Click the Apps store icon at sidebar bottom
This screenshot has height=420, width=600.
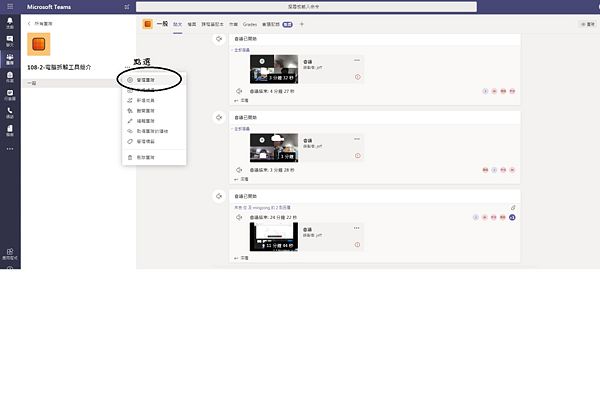pyautogui.click(x=10, y=253)
